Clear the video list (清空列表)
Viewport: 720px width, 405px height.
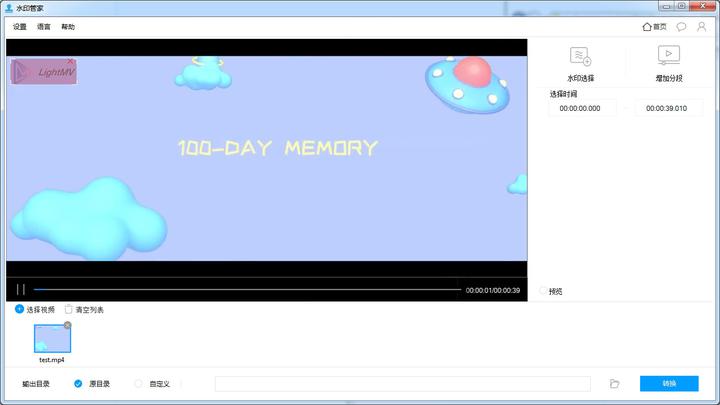pyautogui.click(x=84, y=309)
